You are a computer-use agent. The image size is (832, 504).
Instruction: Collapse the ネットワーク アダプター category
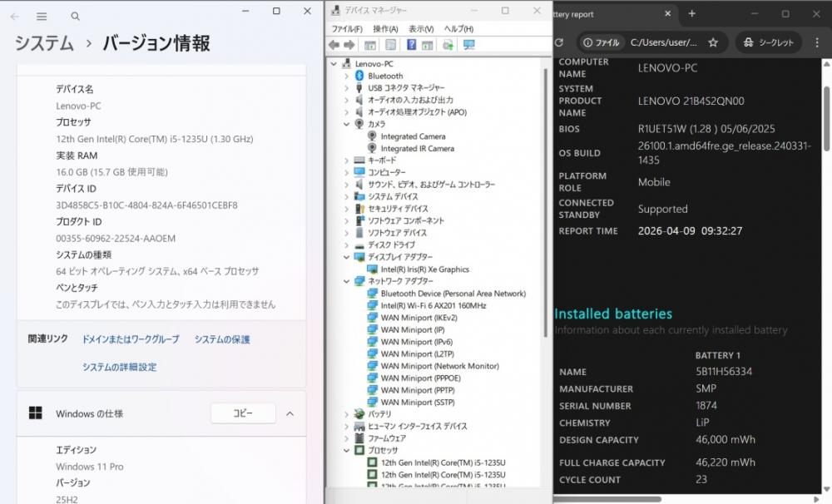tap(347, 282)
